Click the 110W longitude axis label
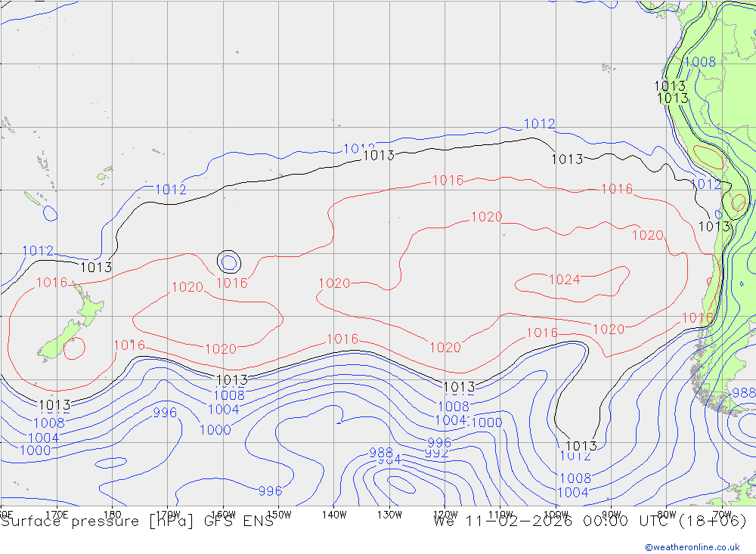This screenshot has height=554, width=756. 500,515
